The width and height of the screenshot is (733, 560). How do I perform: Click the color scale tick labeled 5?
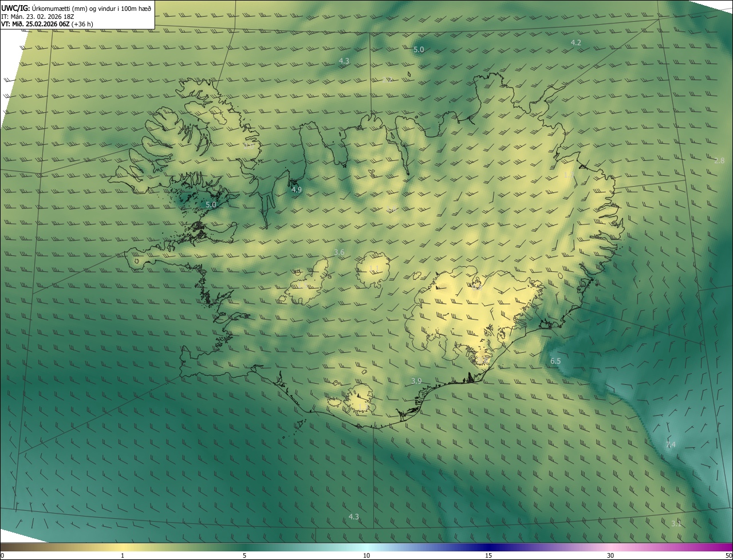coord(245,556)
